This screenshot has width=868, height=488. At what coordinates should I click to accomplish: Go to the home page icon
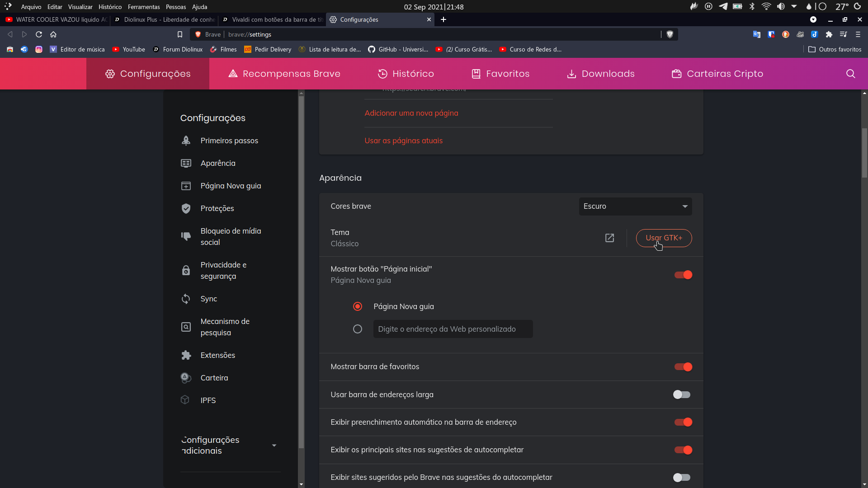click(x=53, y=34)
